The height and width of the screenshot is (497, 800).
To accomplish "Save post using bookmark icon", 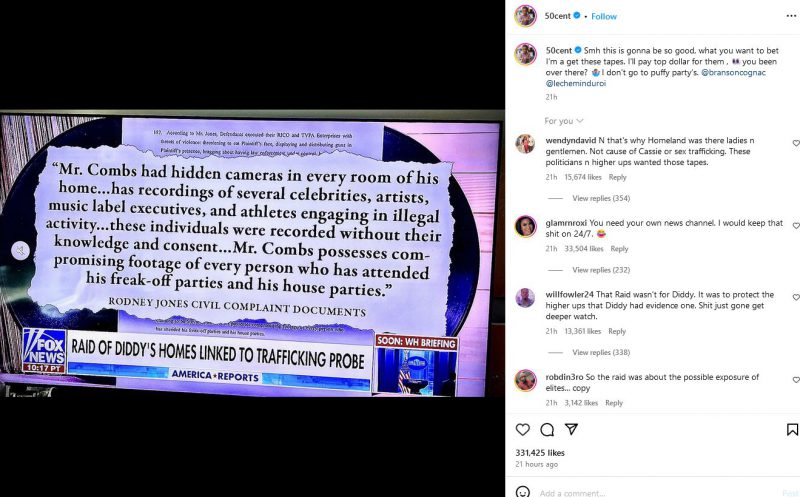I will (792, 430).
